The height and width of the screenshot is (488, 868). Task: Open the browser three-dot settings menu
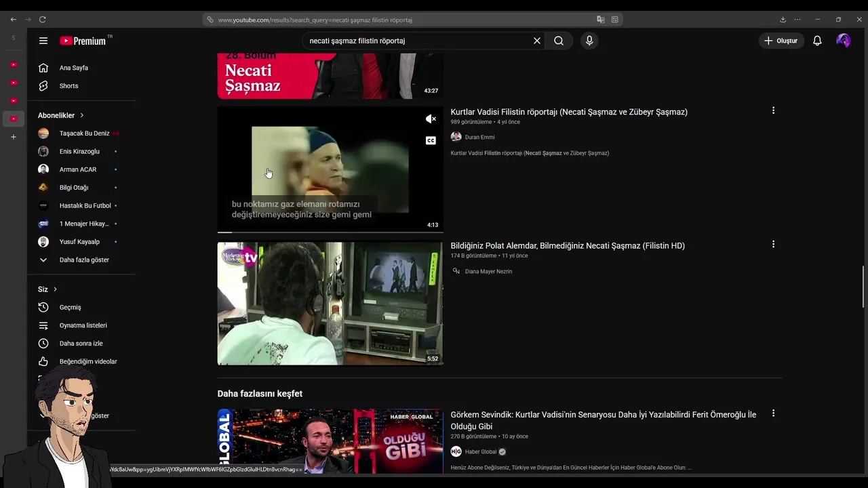click(x=797, y=20)
